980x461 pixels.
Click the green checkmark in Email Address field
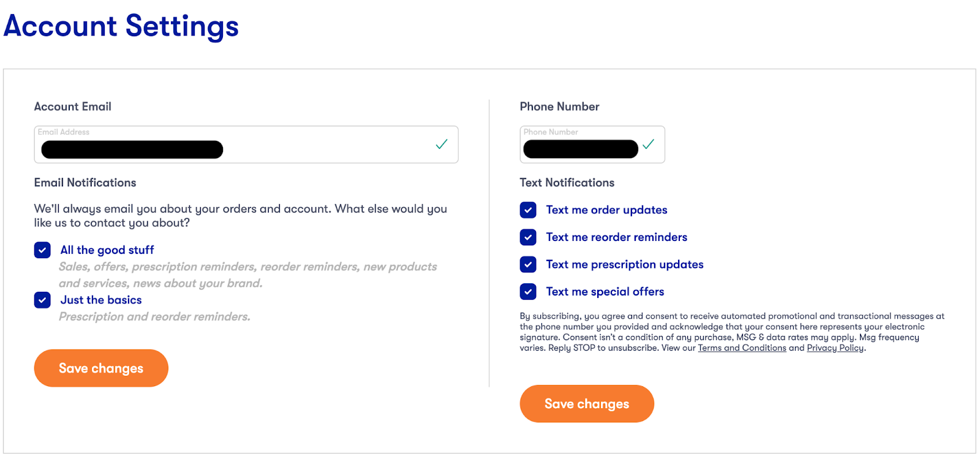click(x=441, y=145)
